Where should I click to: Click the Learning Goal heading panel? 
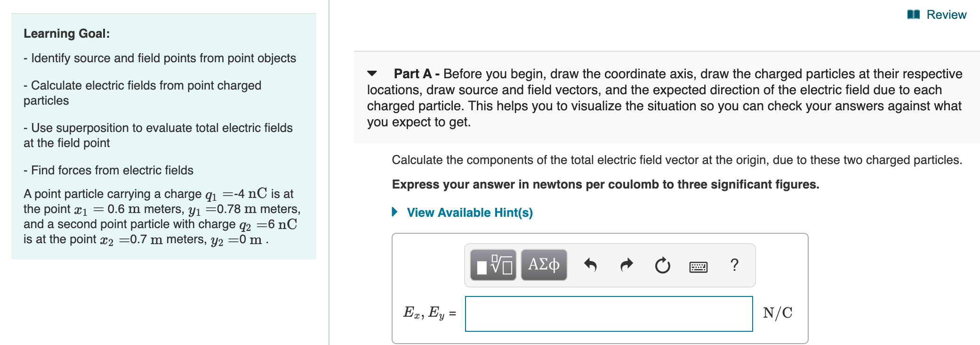tap(66, 33)
